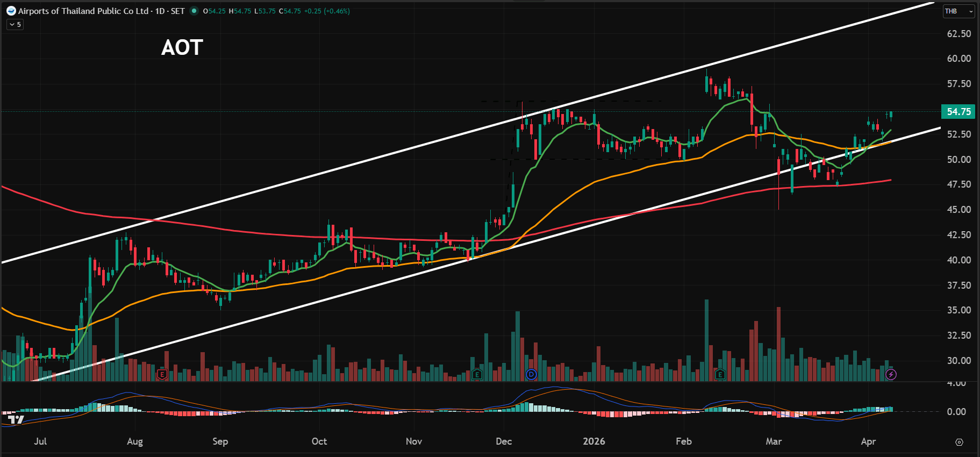Viewport: 980px width, 457px height.
Task: Open the THB currency dropdown
Action: (x=959, y=11)
